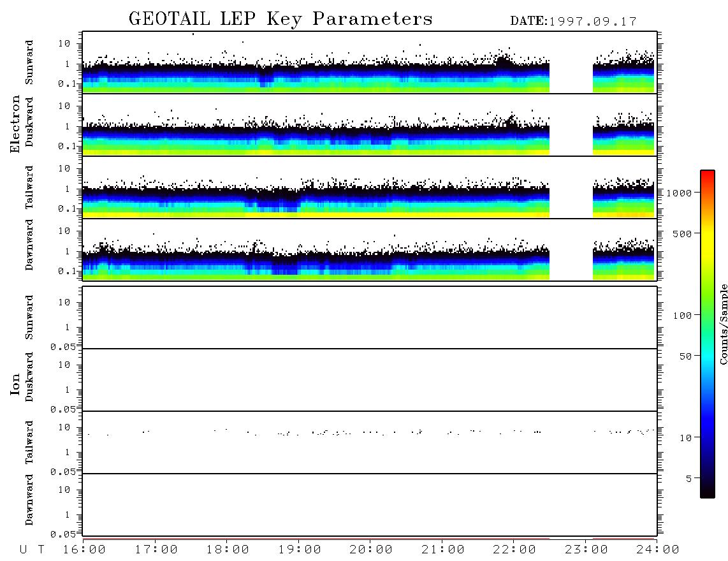Click the 0.1 tick of Electron Dawnward panel
Image resolution: width=728 pixels, height=561 pixels.
click(x=66, y=271)
